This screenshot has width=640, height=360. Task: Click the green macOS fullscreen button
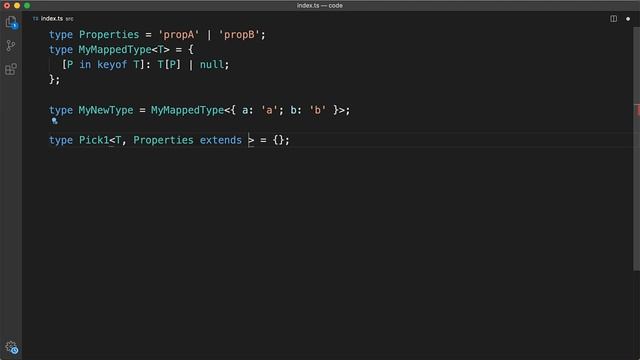coord(27,6)
